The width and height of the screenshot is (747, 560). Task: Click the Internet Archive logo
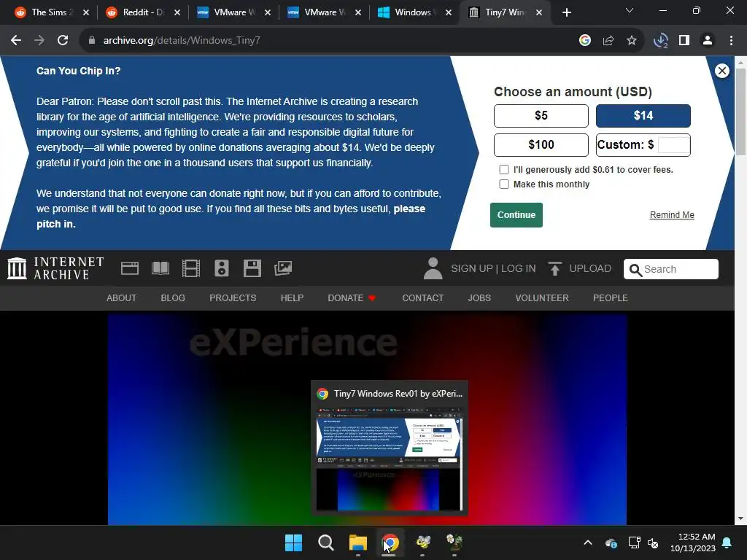coord(55,268)
